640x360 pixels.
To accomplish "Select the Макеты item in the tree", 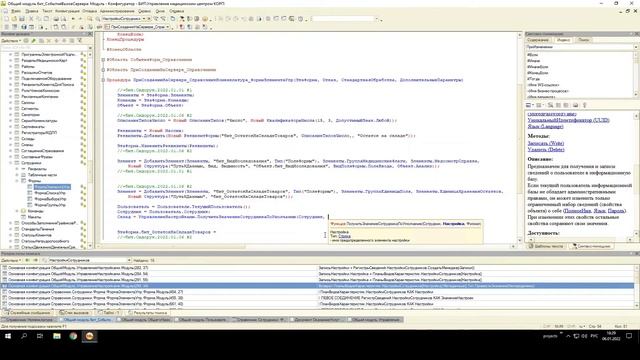I will pos(34,217).
